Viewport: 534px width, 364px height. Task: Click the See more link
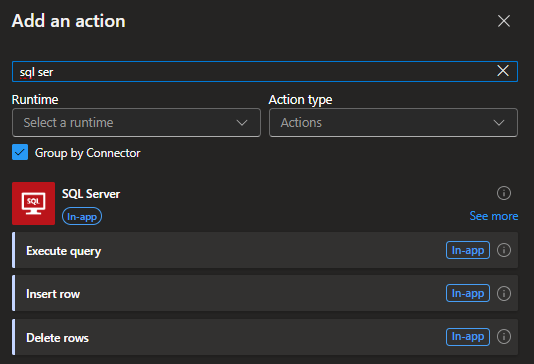pyautogui.click(x=494, y=216)
